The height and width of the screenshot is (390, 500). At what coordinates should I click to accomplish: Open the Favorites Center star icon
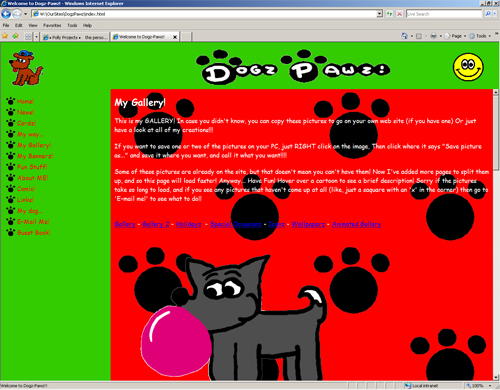point(5,36)
